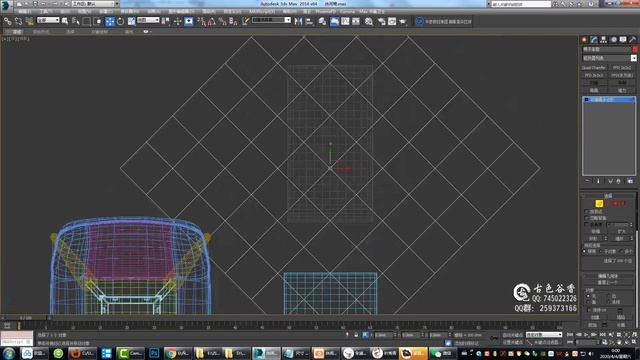Click the Configure Modifier Sets icon

(630, 181)
